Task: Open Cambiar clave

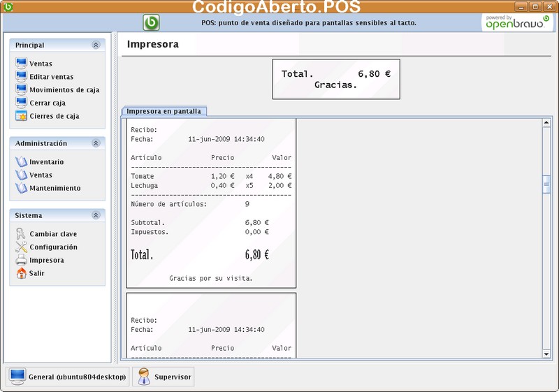Action: coord(53,234)
